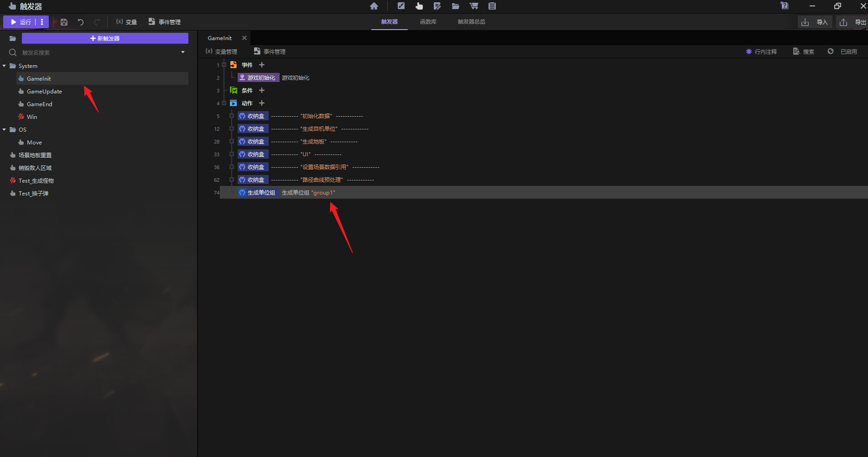
Task: Click the 导入 import label
Action: coord(822,22)
